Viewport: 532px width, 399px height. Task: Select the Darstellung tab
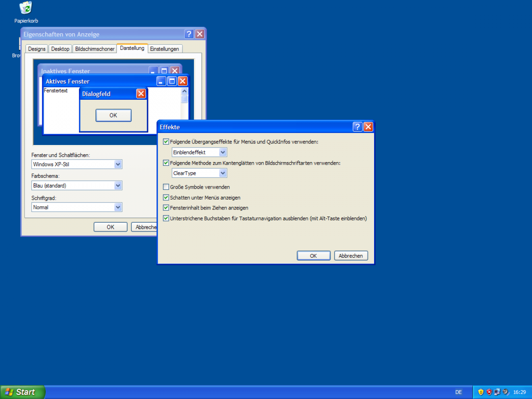pos(132,48)
